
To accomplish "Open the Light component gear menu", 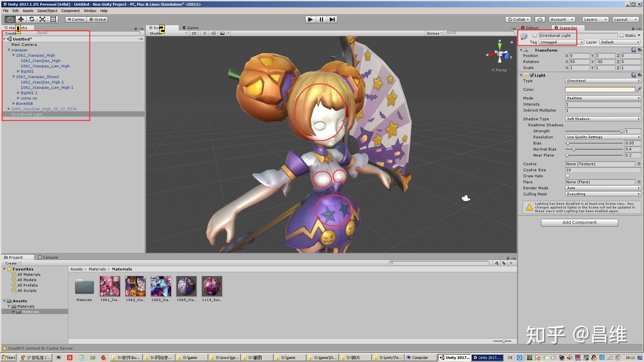I will 639,75.
